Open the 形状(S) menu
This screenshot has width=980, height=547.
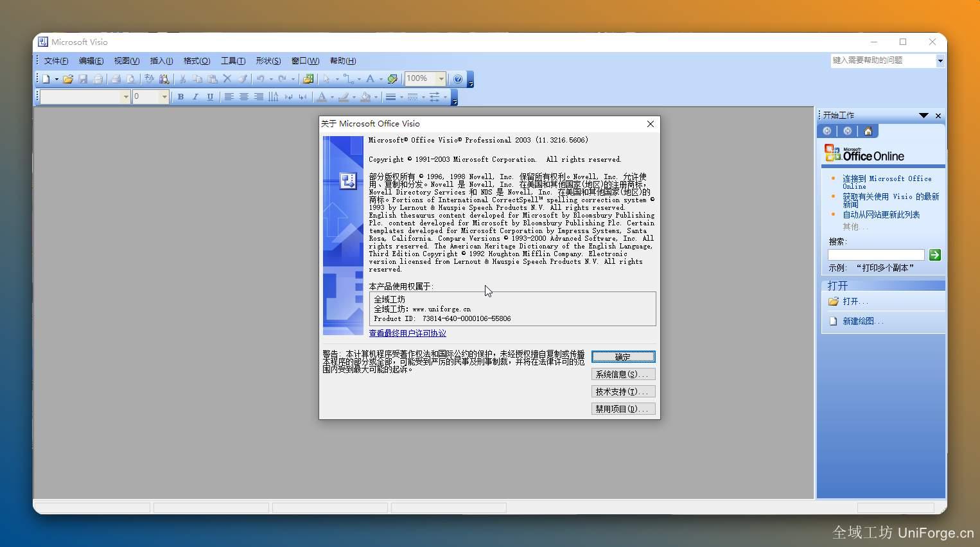[x=268, y=61]
